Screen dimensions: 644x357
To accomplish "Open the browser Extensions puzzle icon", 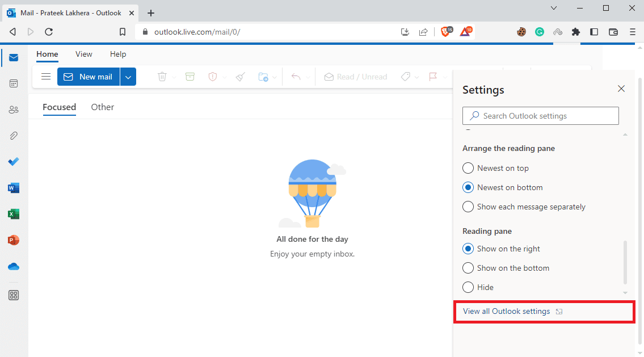I will (x=576, y=32).
